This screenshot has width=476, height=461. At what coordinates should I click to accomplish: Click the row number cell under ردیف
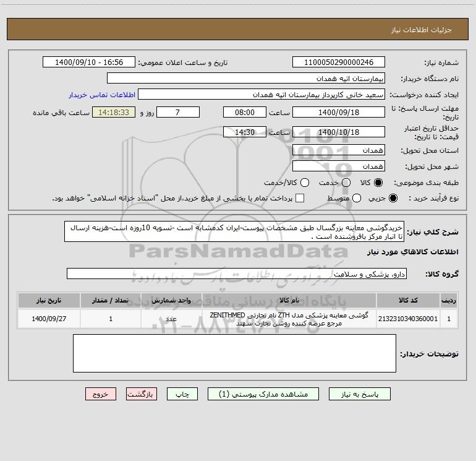point(449,319)
